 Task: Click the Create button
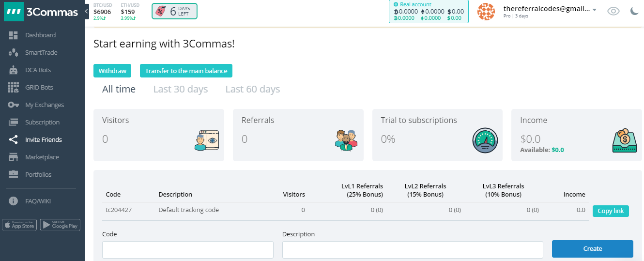[593, 249]
